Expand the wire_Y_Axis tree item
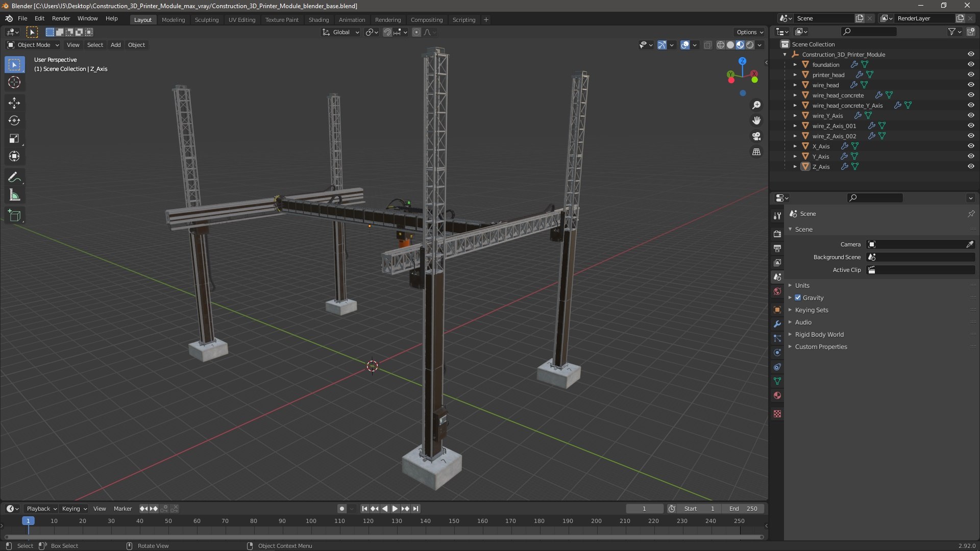980x551 pixels. 795,115
